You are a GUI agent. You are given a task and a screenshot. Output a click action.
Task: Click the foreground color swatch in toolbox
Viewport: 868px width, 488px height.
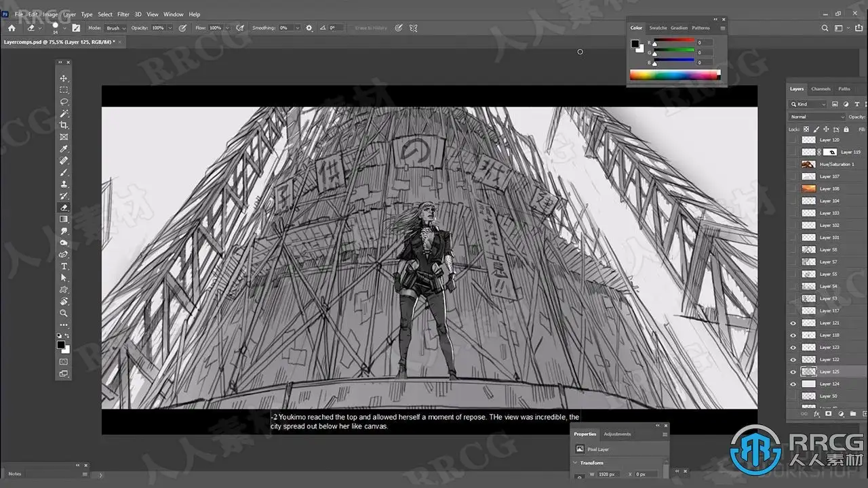61,345
